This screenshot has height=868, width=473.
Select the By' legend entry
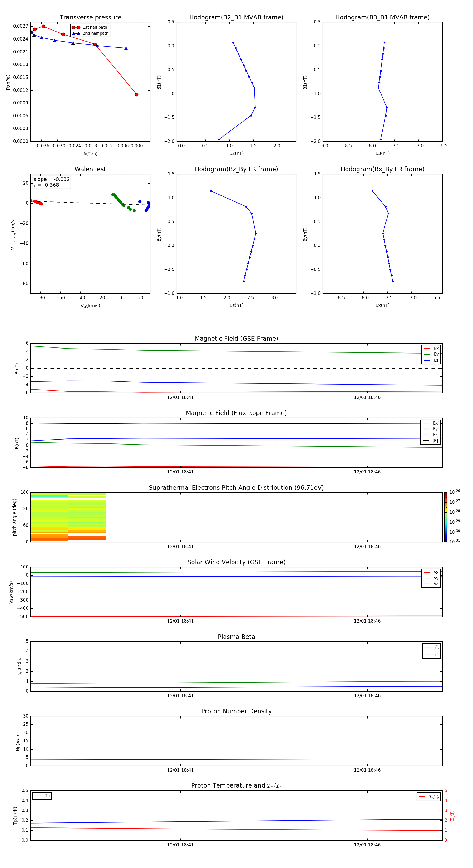[x=431, y=429]
